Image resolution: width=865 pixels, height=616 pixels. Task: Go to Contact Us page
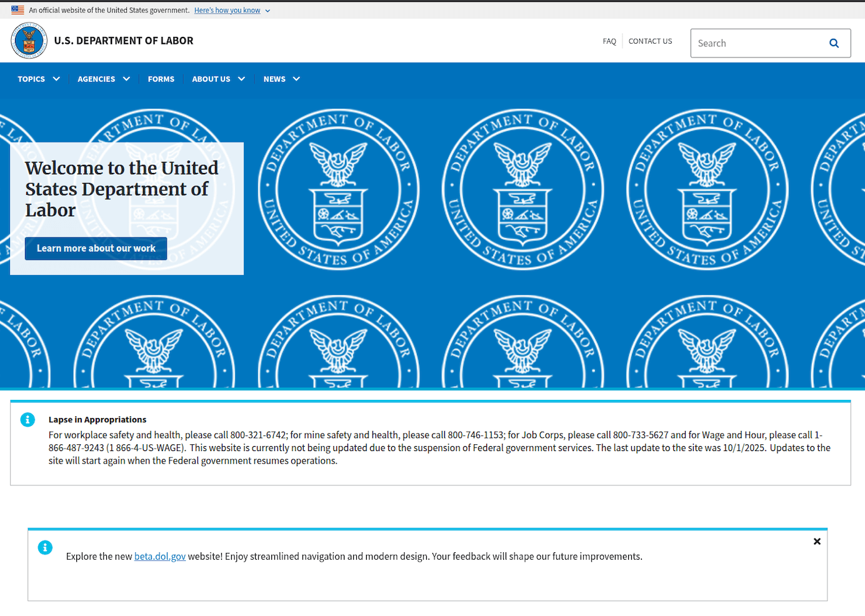pyautogui.click(x=650, y=41)
